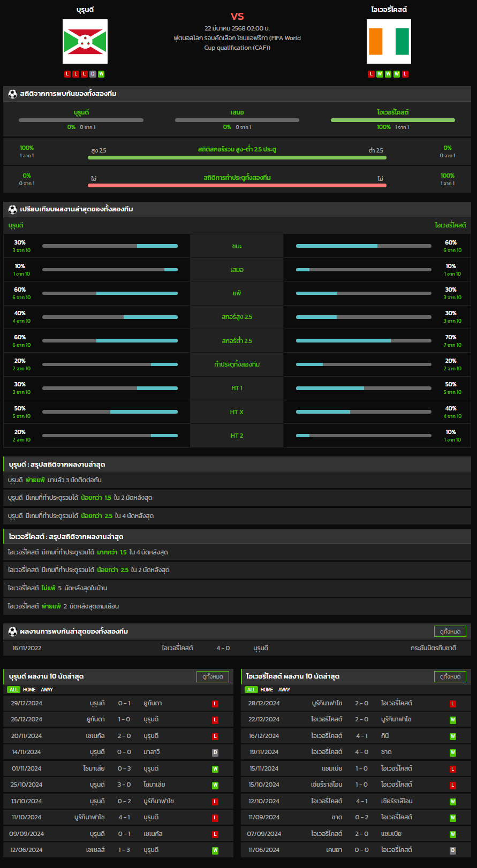Open 'ดูทั้งหมด' button in latest meetings section
477x868 pixels.
tap(450, 631)
